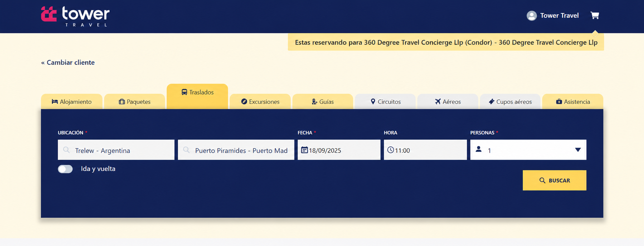644x246 pixels.
Task: Open the shopping cart icon
Action: point(595,15)
